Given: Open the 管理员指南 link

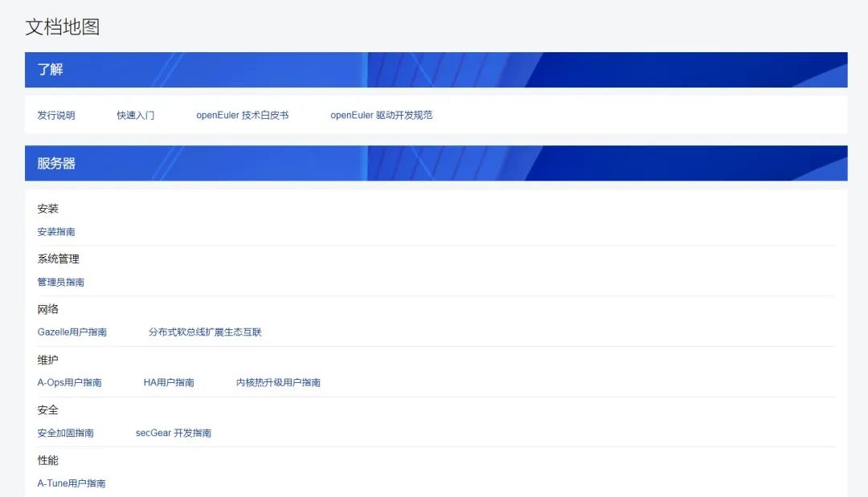Looking at the screenshot, I should tap(60, 282).
